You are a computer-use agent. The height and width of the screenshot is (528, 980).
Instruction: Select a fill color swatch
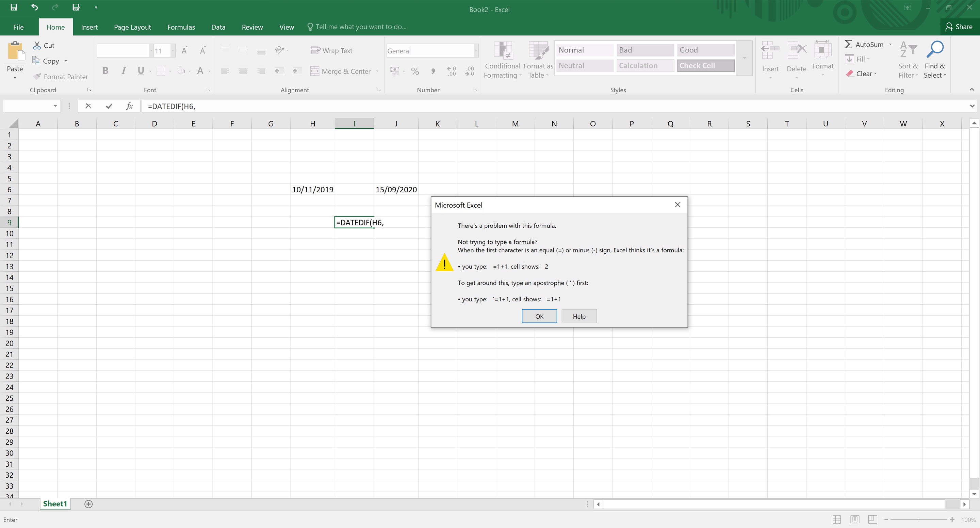[x=181, y=71]
